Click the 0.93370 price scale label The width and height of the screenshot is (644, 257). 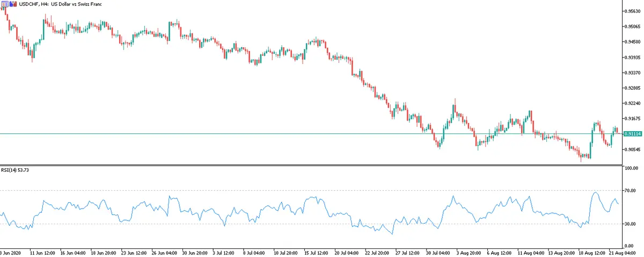coord(633,73)
